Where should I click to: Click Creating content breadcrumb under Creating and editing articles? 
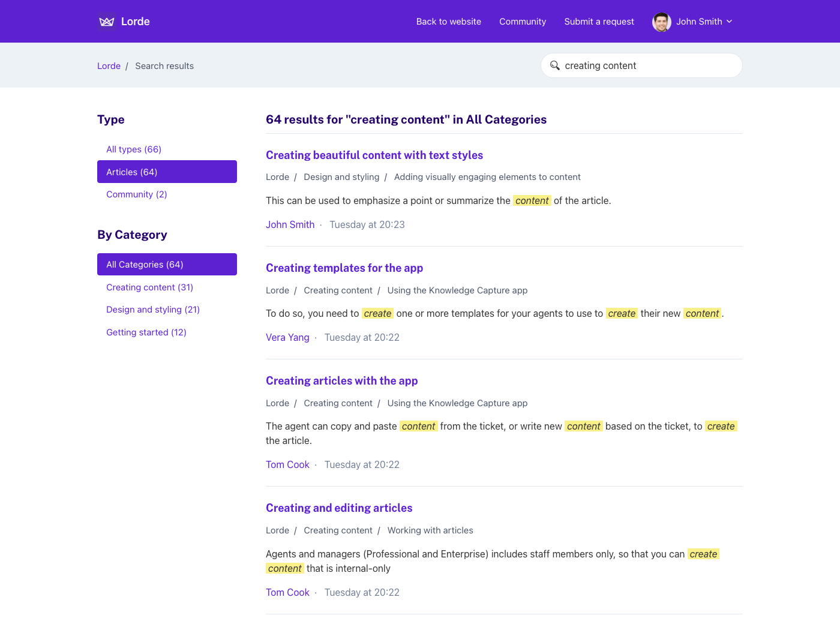[x=338, y=530]
